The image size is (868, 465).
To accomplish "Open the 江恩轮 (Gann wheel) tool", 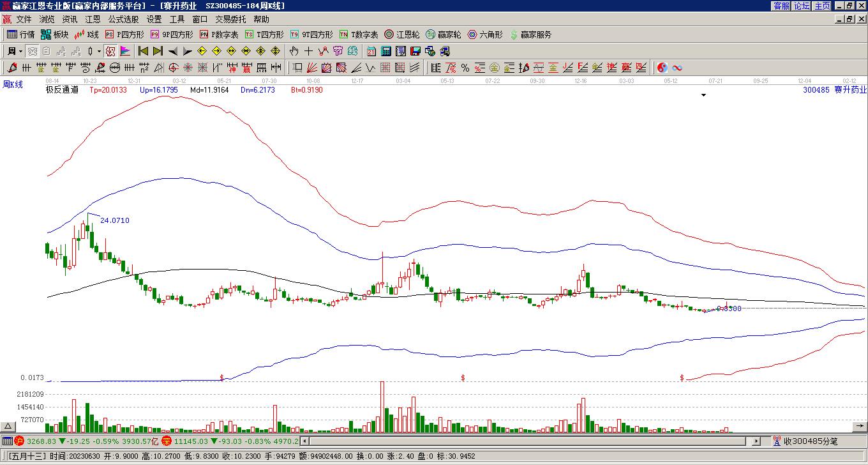I will [402, 34].
